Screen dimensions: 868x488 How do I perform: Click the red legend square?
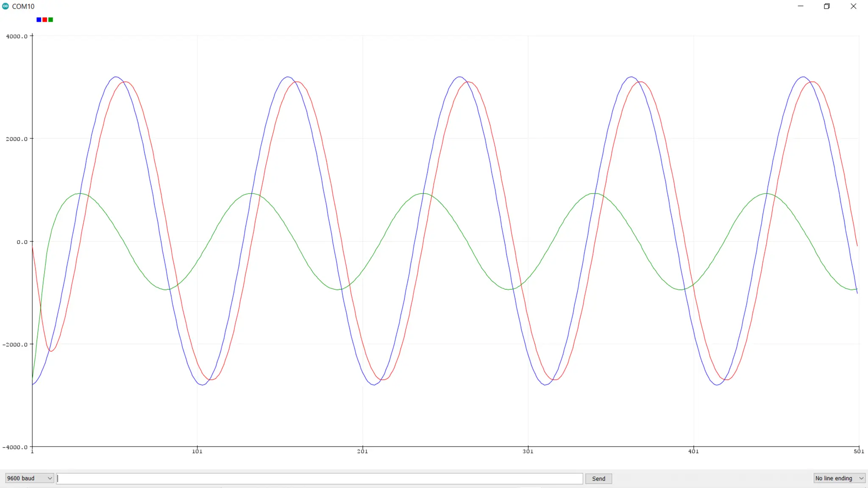(x=45, y=20)
